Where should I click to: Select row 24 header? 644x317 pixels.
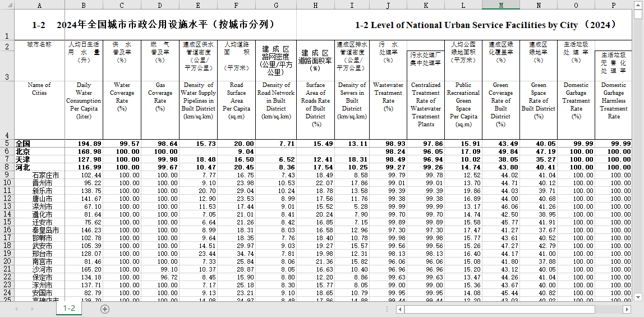[7, 292]
